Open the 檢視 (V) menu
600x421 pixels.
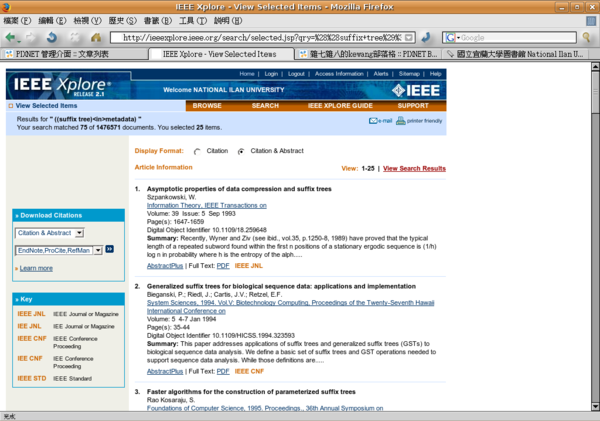87,21
